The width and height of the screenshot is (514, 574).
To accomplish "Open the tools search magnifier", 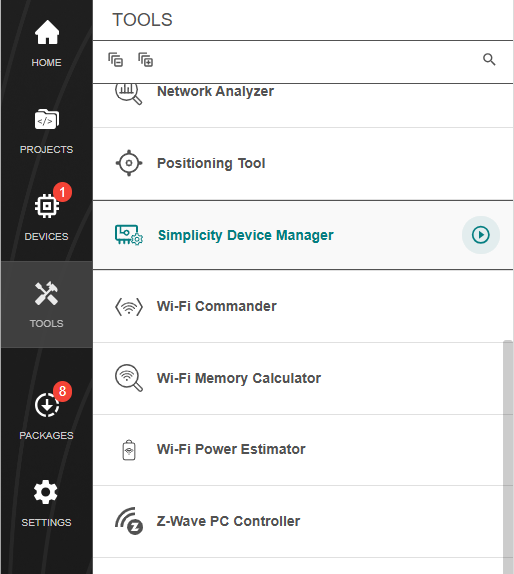I will click(489, 59).
